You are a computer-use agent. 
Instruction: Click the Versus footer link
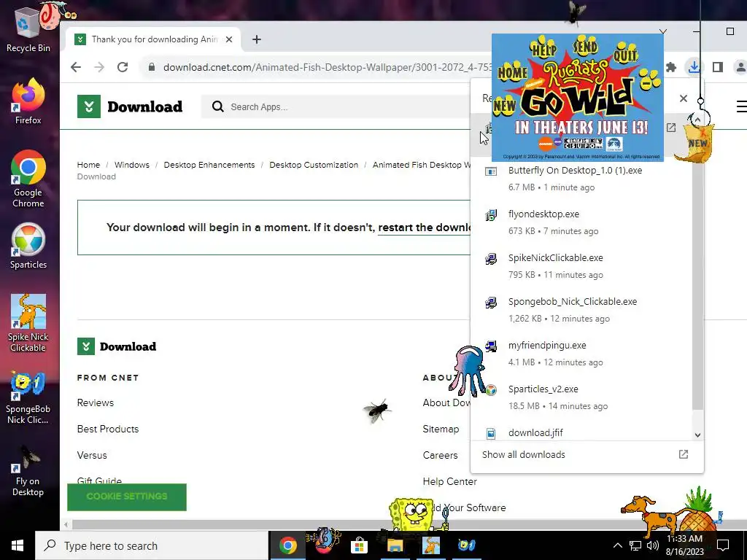pyautogui.click(x=92, y=455)
